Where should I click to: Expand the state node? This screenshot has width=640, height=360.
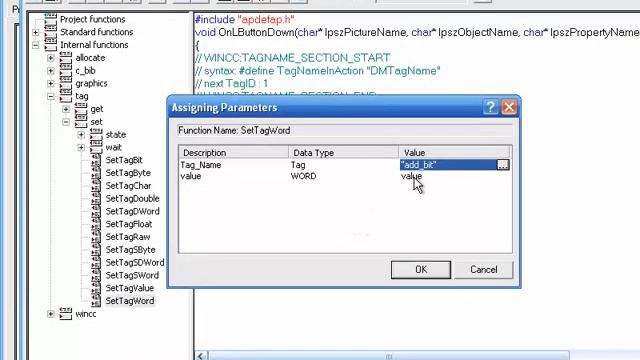point(81,135)
